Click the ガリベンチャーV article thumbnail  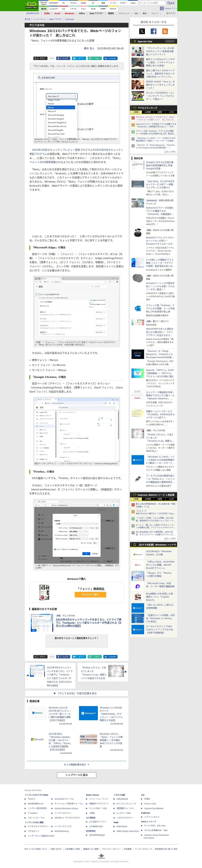coord(138,51)
